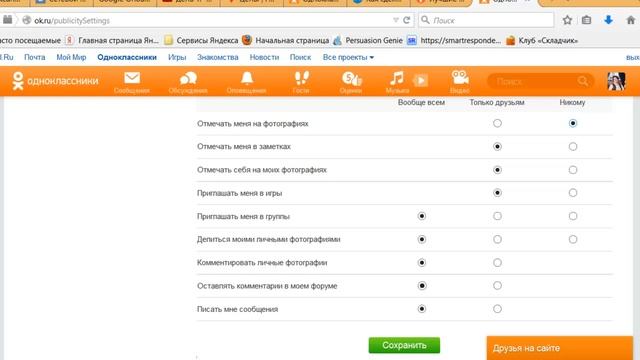640x360 pixels.
Task: Open Гости guests footprints icon
Action: tap(301, 82)
